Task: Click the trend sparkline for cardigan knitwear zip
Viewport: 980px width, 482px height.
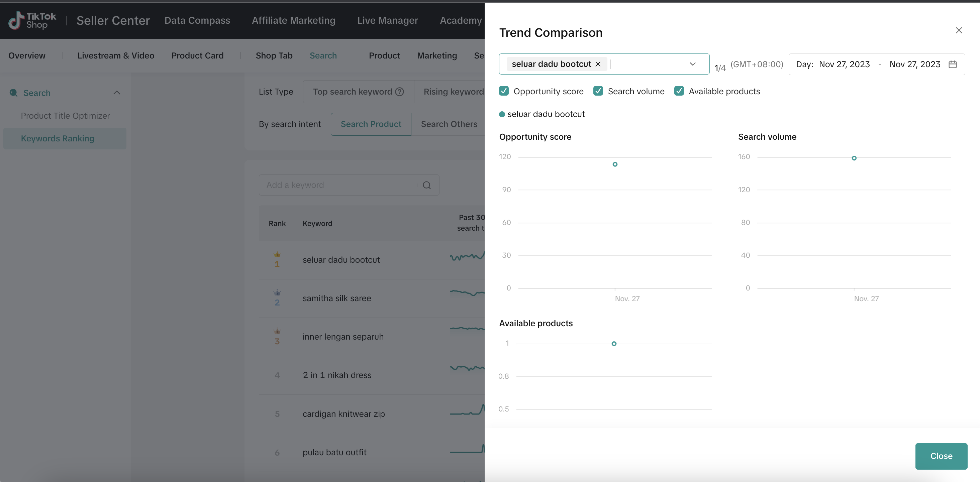Action: (x=467, y=409)
